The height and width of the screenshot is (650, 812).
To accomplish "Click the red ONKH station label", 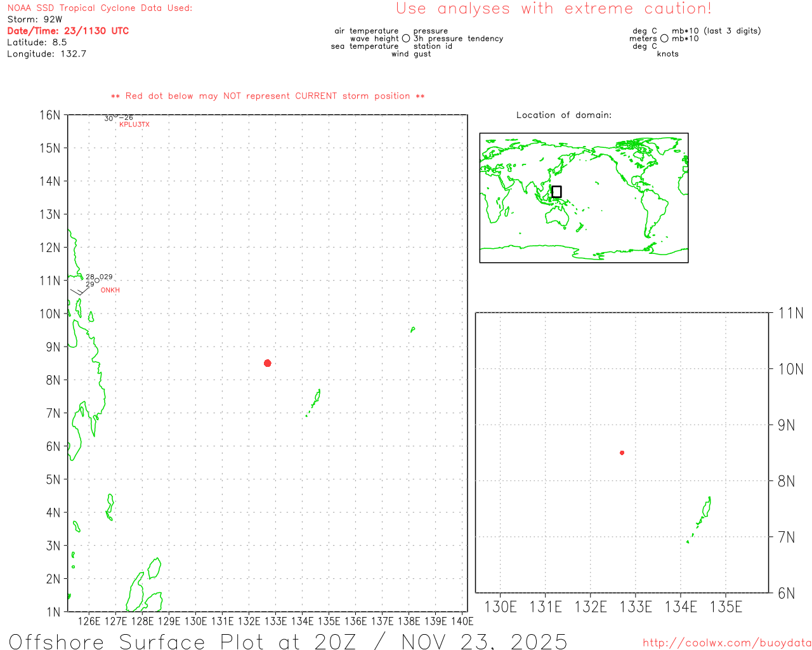I will [110, 290].
